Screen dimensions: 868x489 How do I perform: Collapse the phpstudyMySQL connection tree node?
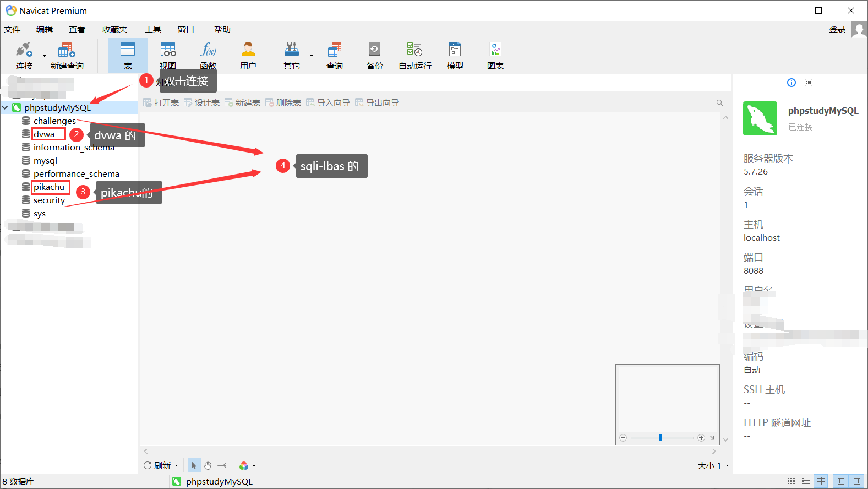(5, 107)
